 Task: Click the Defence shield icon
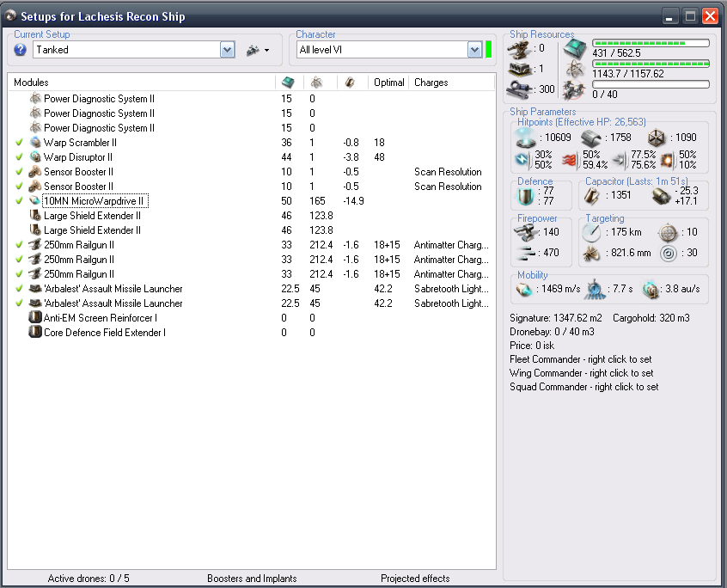pos(526,196)
